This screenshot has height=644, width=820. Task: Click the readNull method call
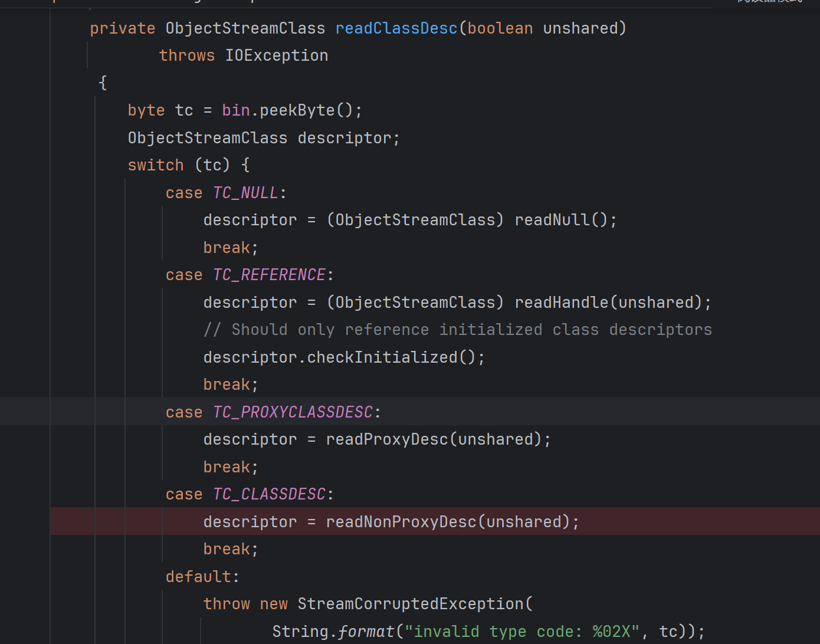(552, 220)
